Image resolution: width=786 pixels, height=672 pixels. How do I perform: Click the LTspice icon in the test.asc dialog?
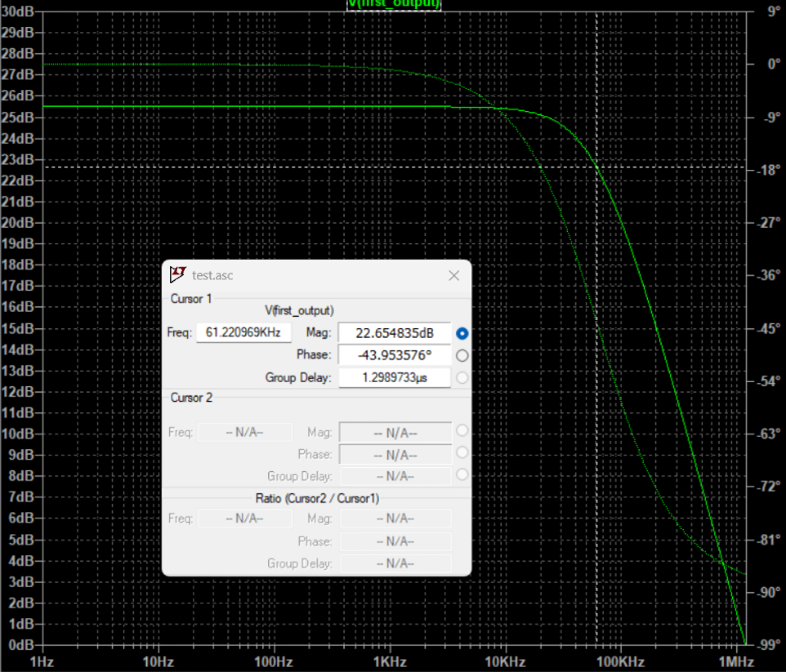point(178,274)
